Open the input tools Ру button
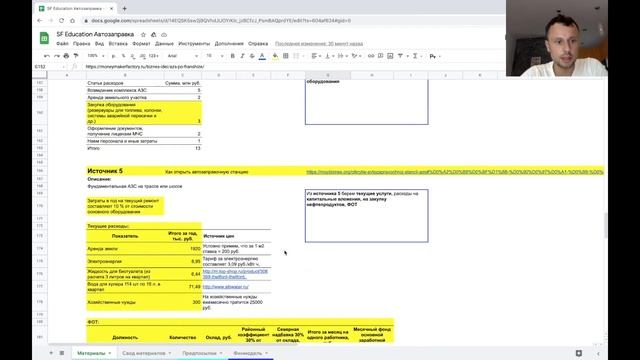The height and width of the screenshot is (360, 640). click(433, 56)
